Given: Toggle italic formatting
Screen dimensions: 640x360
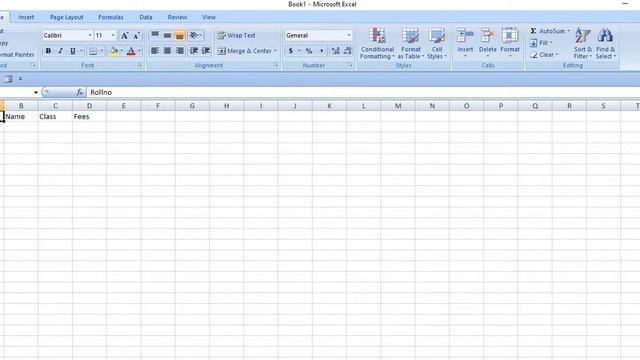Looking at the screenshot, I should (x=60, y=51).
